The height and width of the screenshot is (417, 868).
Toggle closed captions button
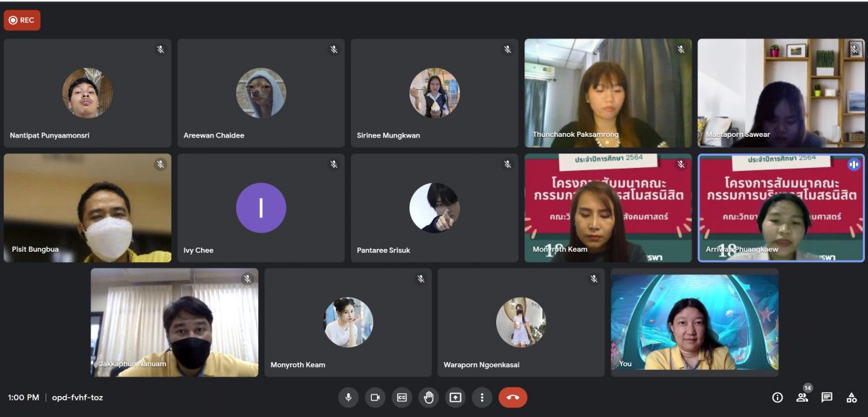tap(401, 397)
